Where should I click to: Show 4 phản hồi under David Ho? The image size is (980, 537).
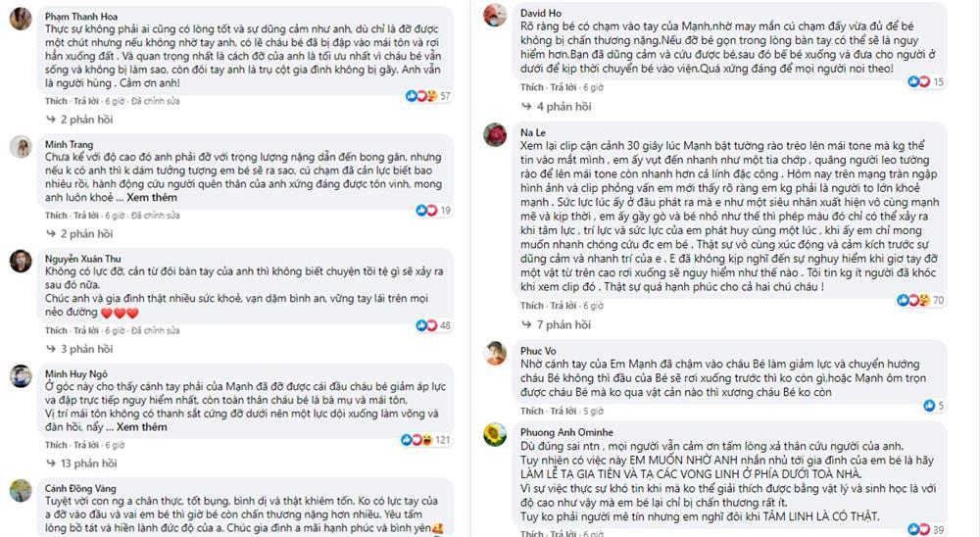561,106
